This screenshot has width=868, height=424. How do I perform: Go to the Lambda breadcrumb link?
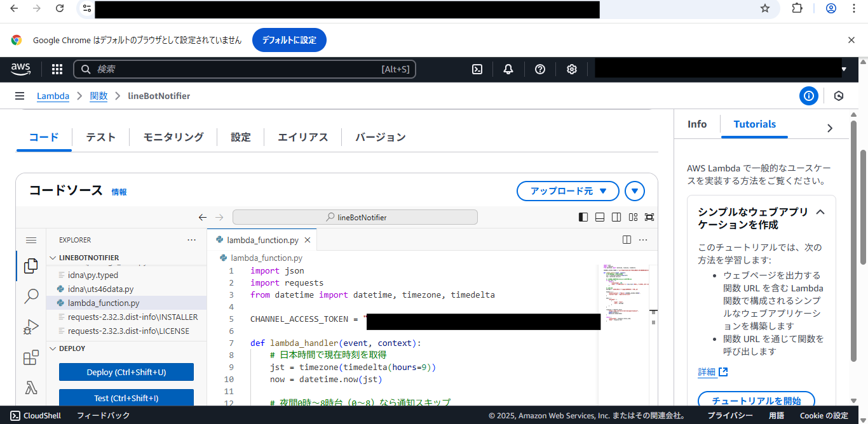(53, 96)
